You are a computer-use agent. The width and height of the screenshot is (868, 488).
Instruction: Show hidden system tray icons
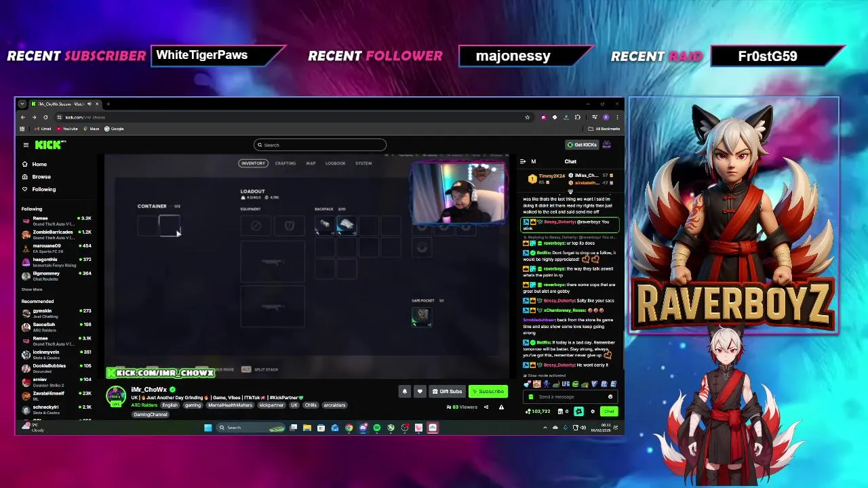(545, 428)
